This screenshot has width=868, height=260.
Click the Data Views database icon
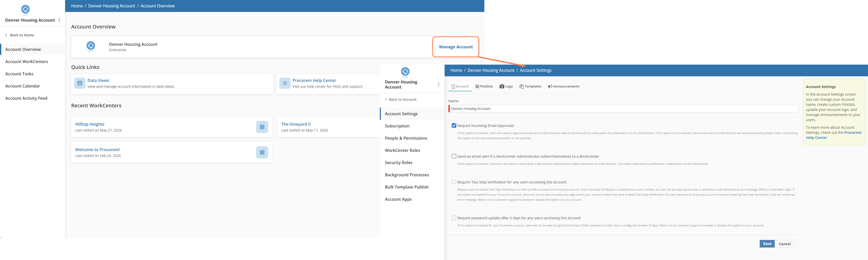point(80,83)
